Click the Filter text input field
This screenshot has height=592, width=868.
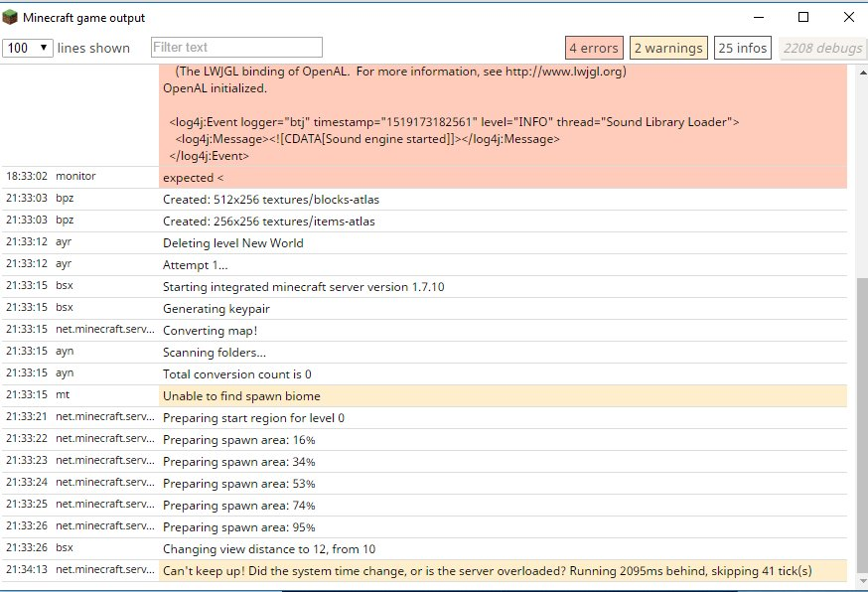(236, 47)
